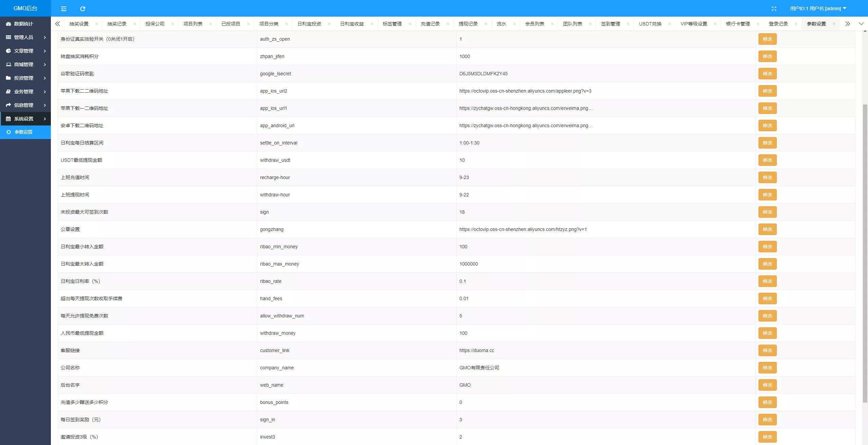Click the GMO后台 logo title
The width and height of the screenshot is (868, 445).
coord(25,8)
